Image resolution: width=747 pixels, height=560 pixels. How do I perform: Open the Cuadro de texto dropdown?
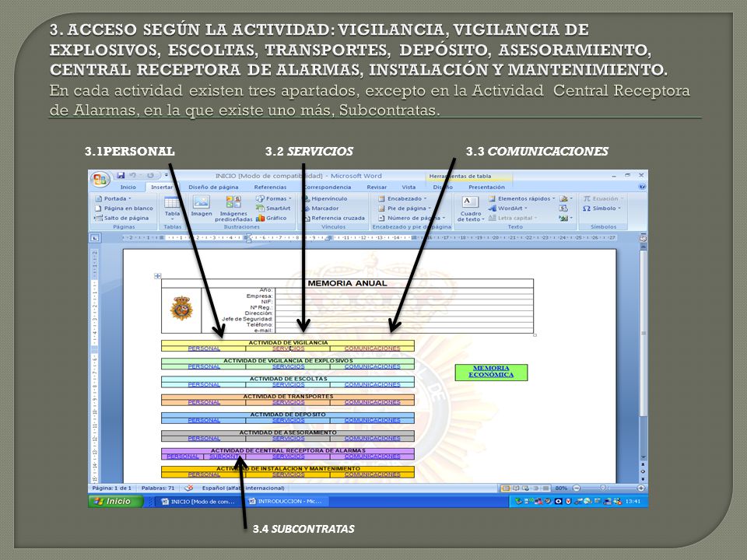(x=470, y=208)
